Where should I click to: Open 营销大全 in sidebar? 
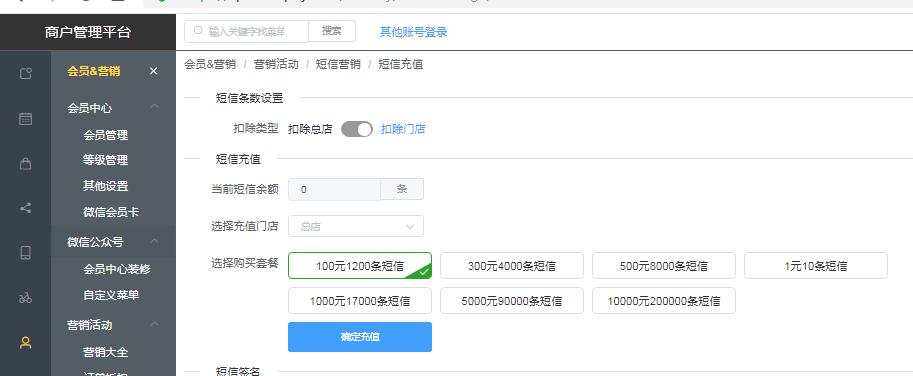(x=105, y=352)
